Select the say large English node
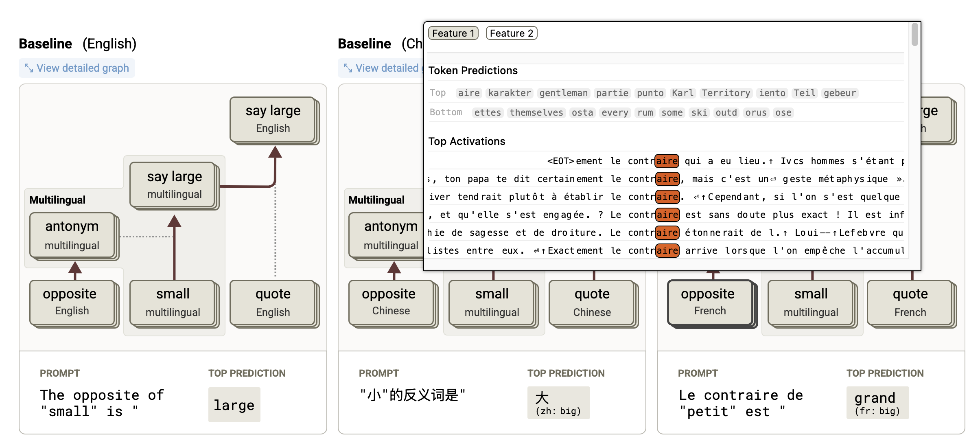This screenshot has height=443, width=980. coord(273,119)
